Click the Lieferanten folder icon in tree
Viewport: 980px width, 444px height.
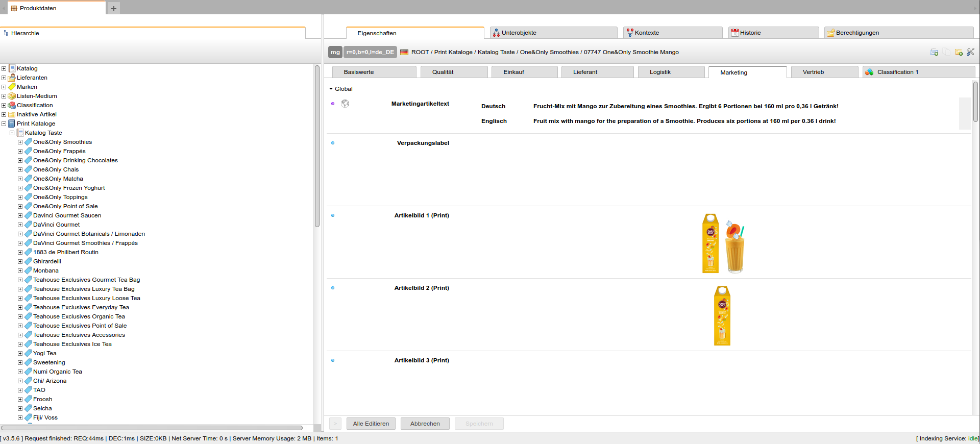point(12,78)
